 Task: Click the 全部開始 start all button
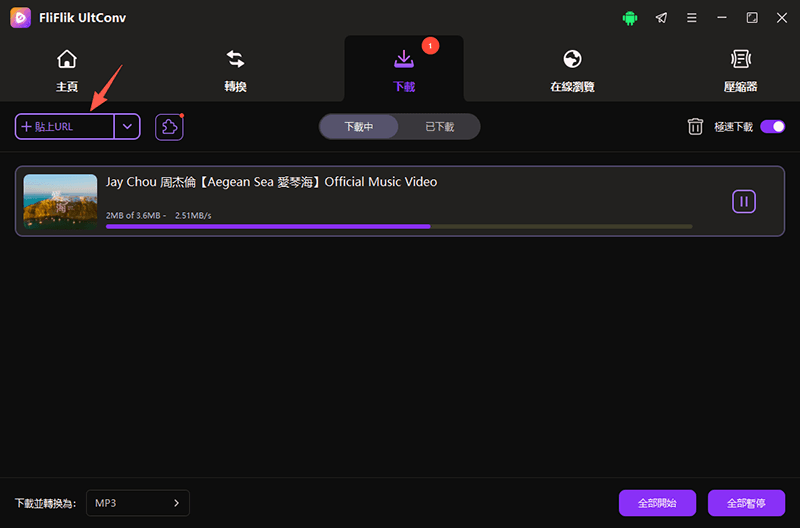pyautogui.click(x=657, y=503)
